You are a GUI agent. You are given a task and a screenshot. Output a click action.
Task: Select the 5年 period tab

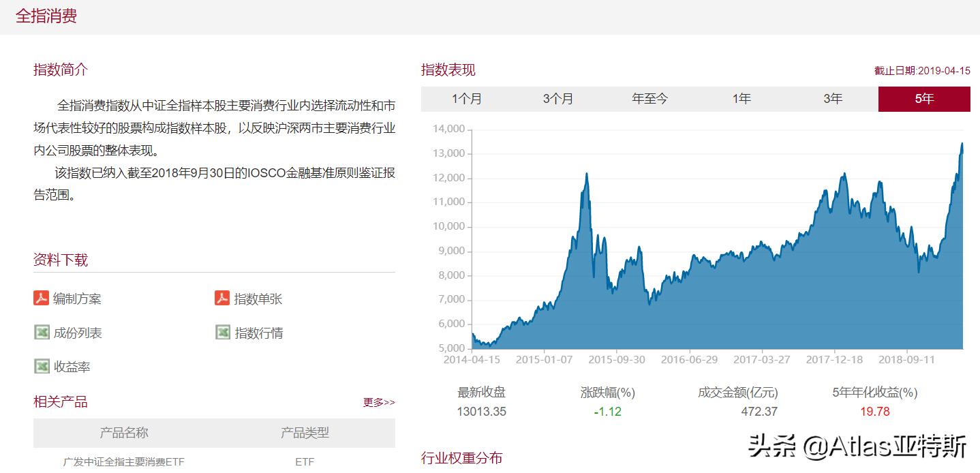(x=924, y=98)
